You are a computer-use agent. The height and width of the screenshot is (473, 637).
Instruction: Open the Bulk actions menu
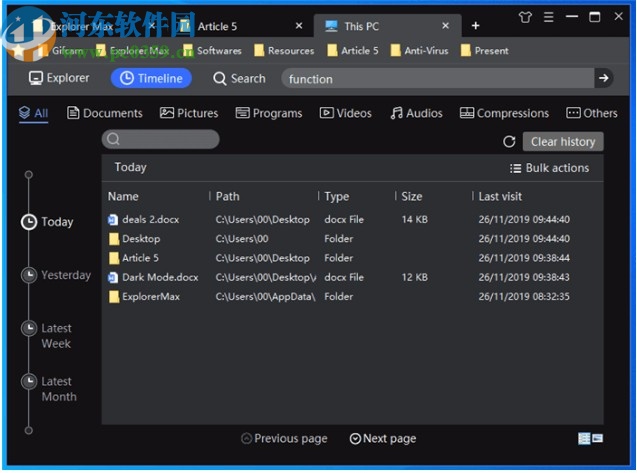[x=549, y=168]
